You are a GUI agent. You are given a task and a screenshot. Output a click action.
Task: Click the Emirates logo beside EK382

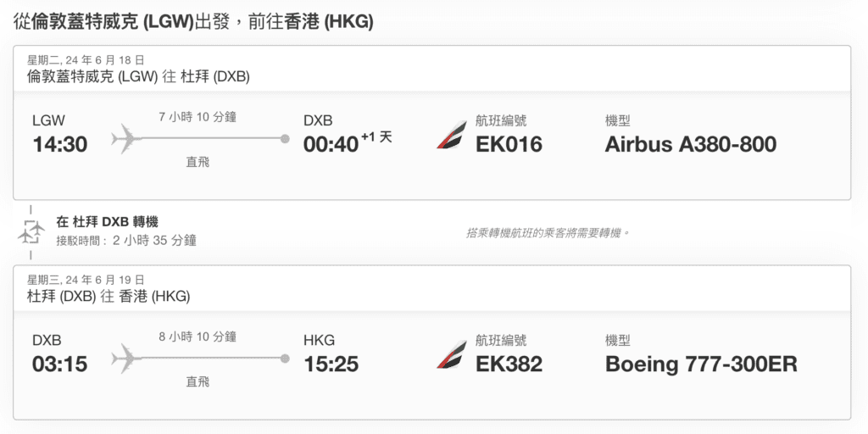point(451,355)
